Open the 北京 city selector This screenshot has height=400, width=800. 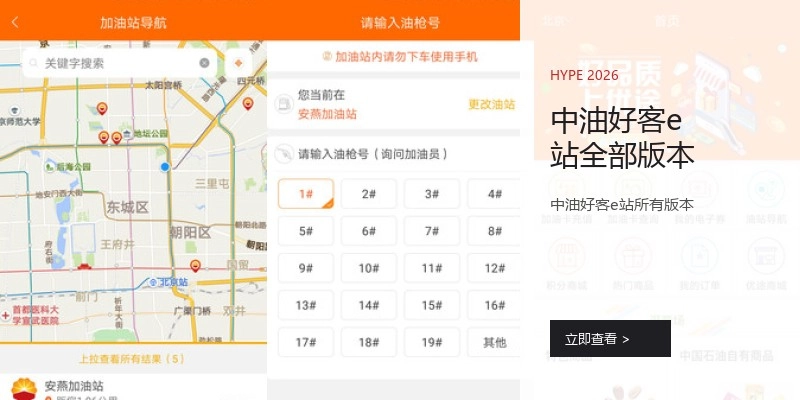[x=555, y=21]
